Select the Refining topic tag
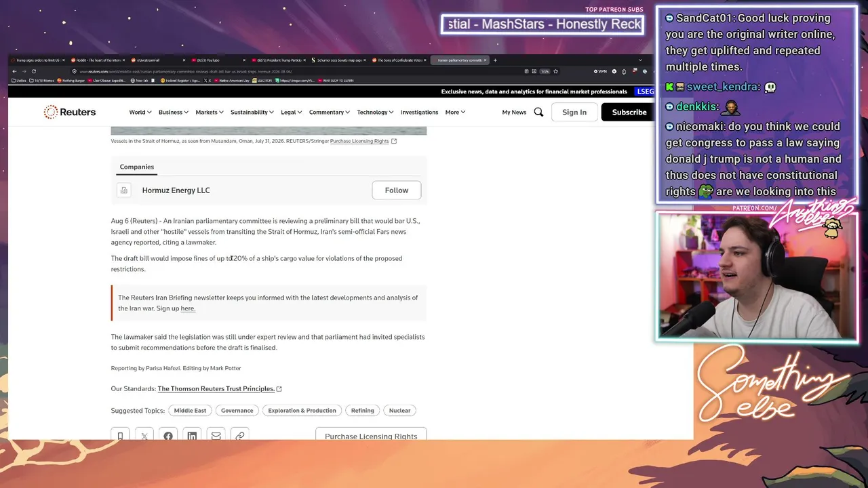Viewport: 868px width, 488px height. click(362, 410)
